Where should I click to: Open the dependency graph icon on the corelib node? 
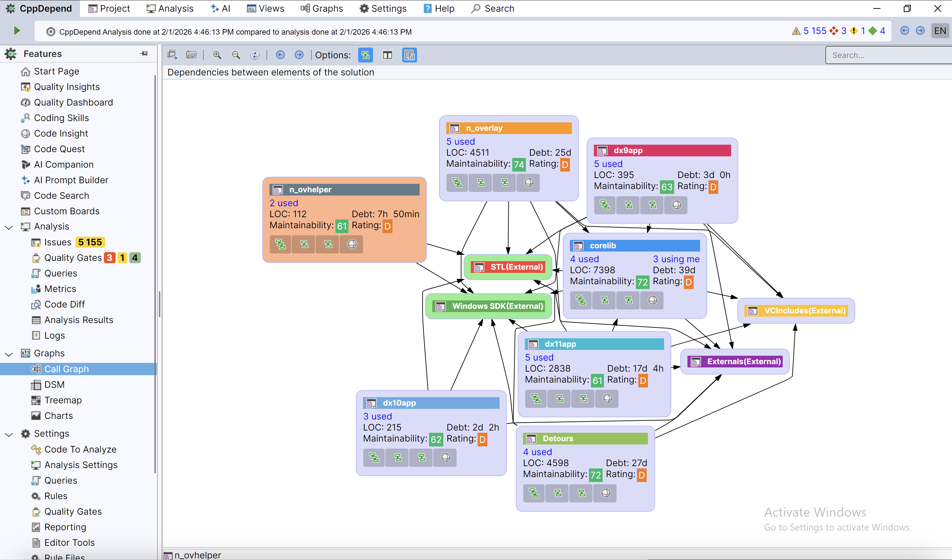581,300
